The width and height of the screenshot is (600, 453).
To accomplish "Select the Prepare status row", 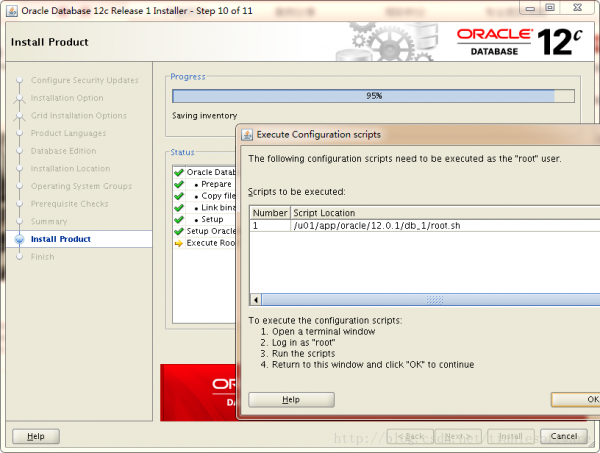I will point(205,184).
